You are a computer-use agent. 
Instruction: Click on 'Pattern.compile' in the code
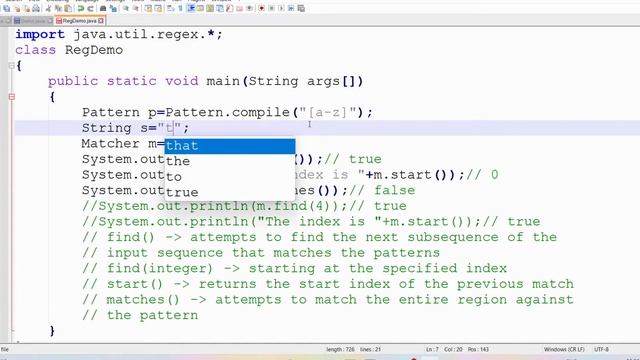pos(227,112)
